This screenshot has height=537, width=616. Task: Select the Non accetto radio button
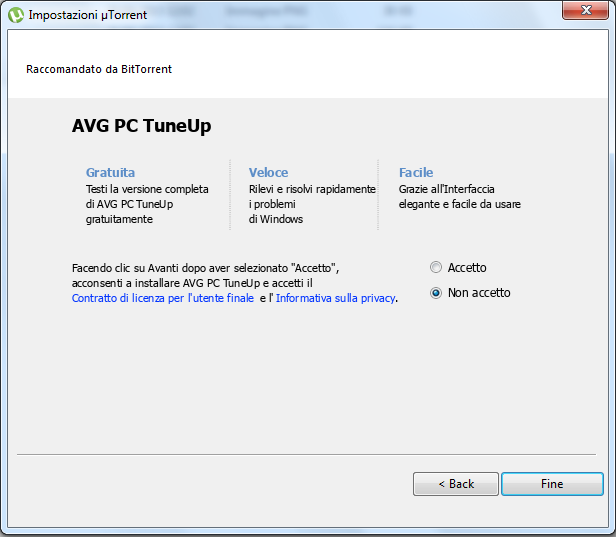click(436, 293)
